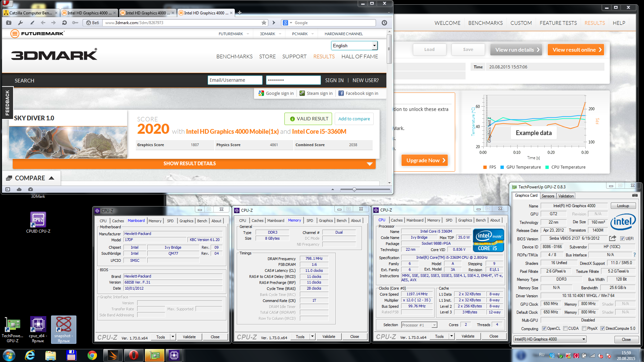Click the Email/Username input field
The height and width of the screenshot is (362, 644).
(x=235, y=80)
